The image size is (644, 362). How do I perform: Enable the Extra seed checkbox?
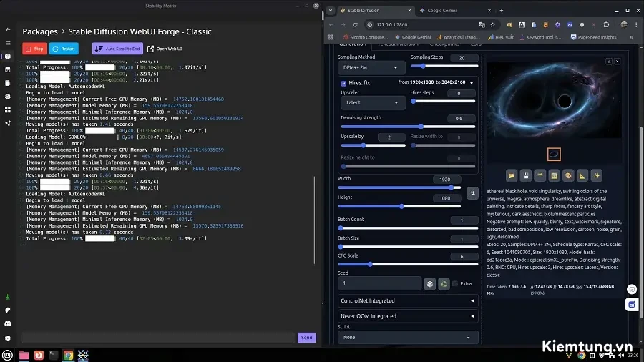click(455, 283)
